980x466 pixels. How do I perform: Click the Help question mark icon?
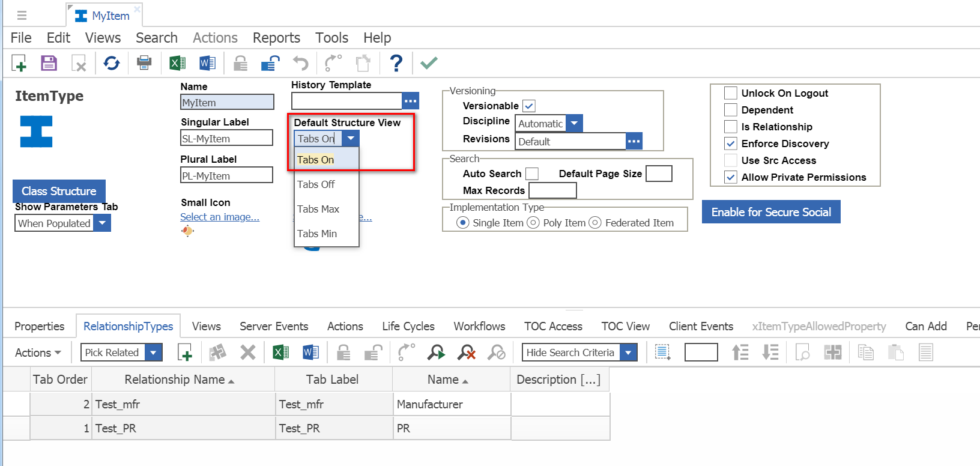[396, 63]
